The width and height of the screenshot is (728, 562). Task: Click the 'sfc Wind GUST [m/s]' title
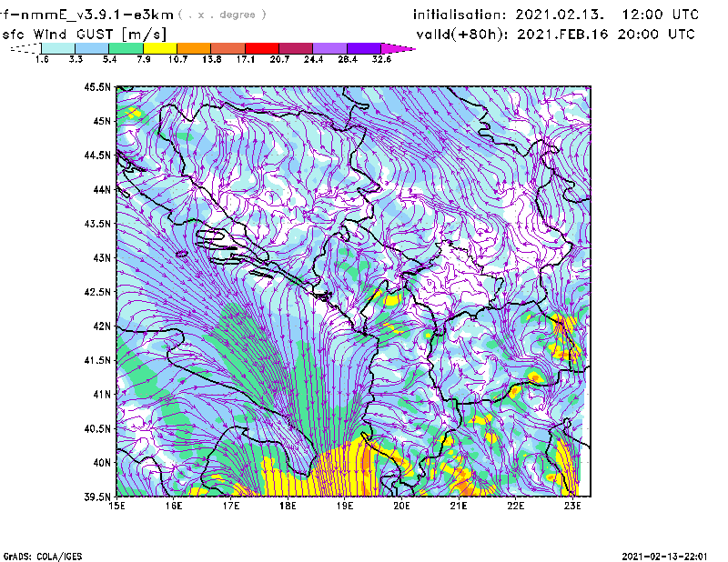click(x=84, y=35)
